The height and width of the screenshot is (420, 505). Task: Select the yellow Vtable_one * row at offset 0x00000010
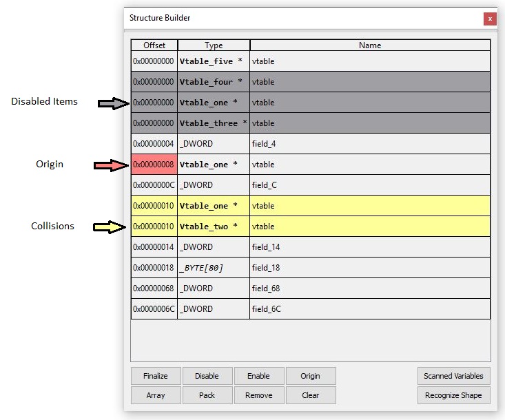tap(311, 206)
